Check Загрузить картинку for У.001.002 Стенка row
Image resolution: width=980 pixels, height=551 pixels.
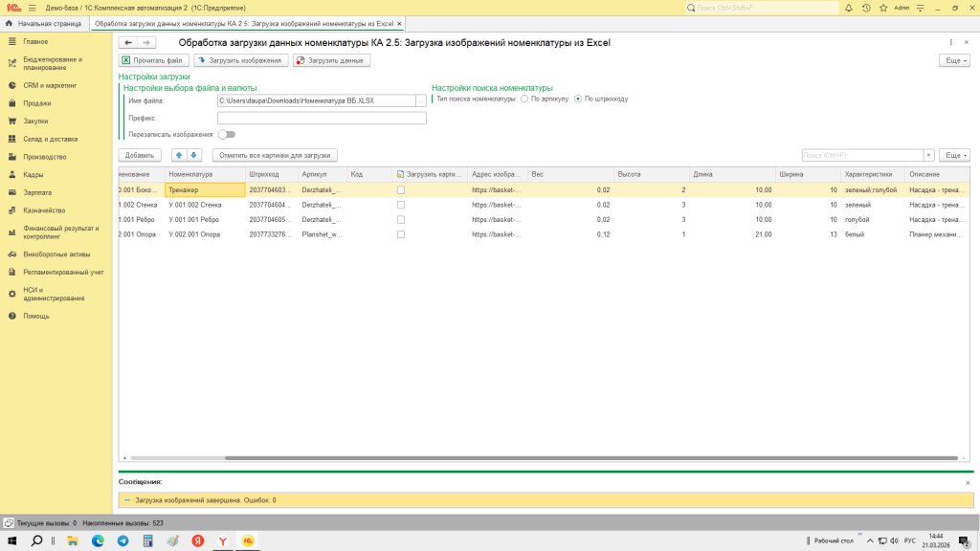pos(401,205)
